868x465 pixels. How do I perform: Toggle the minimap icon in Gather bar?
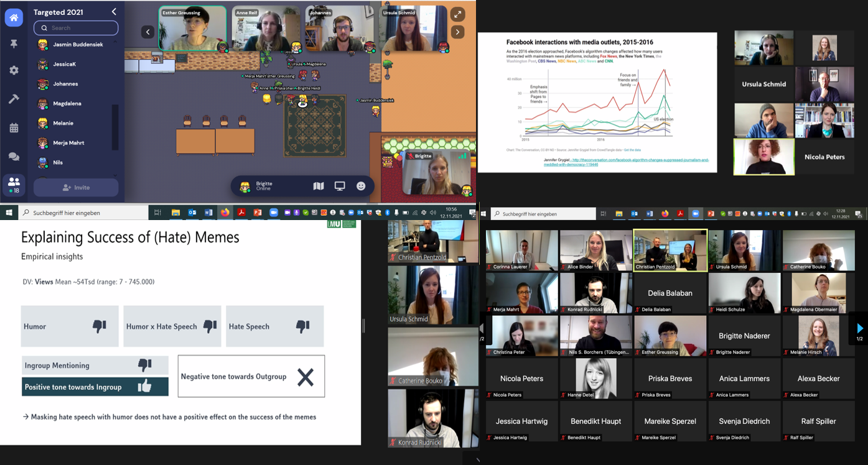(319, 186)
